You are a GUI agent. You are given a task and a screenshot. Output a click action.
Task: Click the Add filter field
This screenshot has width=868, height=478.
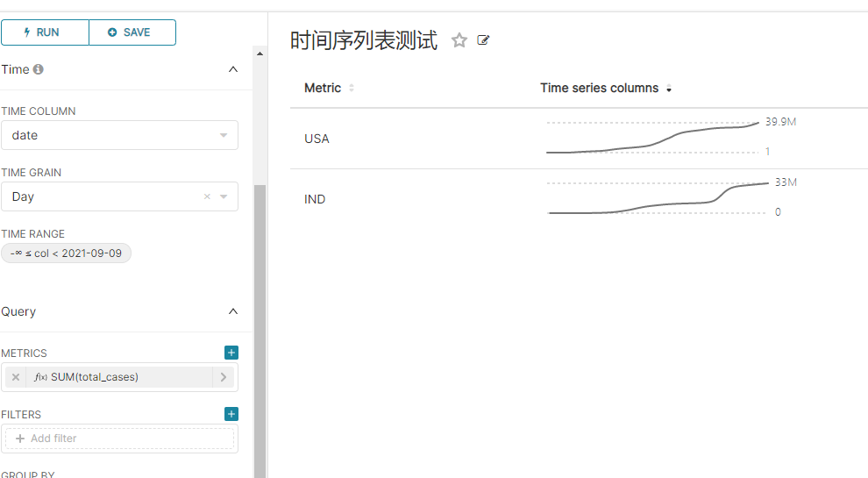(119, 439)
